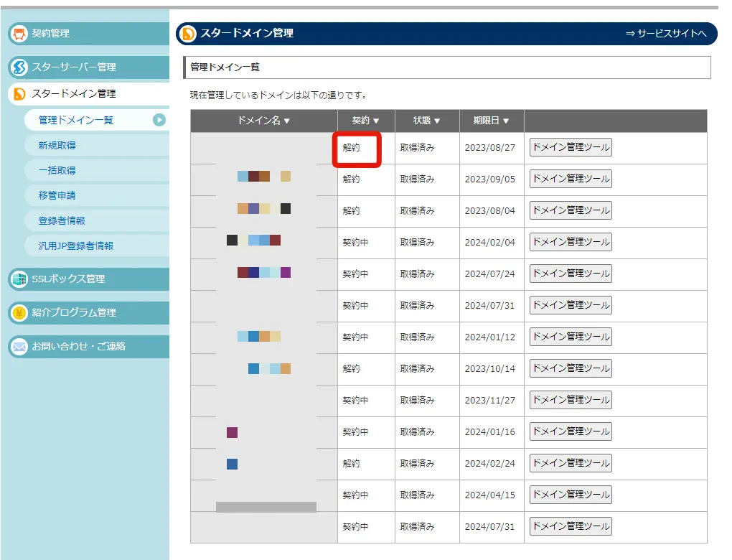Open ドメイン管理ツール for 2024/04/15 domain

tap(571, 495)
